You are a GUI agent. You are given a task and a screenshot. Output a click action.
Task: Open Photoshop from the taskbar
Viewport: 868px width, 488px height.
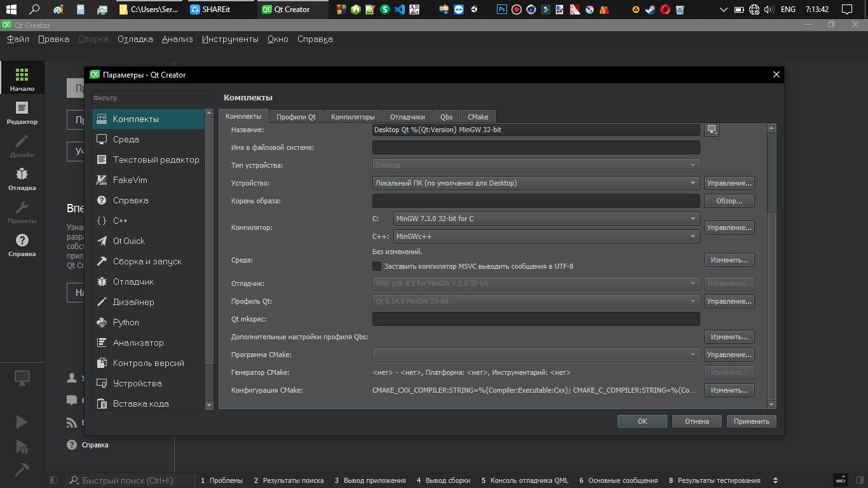502,10
